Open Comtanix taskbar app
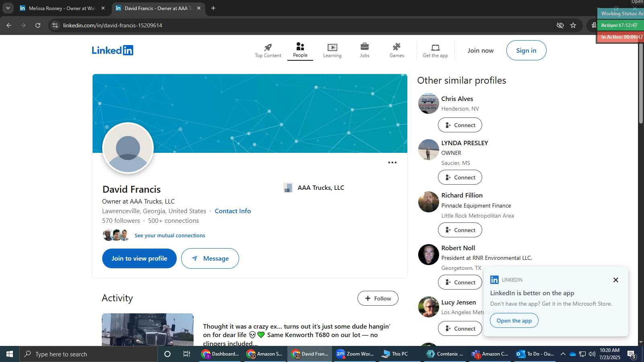Screen dimensions: 644x362 click(445, 354)
